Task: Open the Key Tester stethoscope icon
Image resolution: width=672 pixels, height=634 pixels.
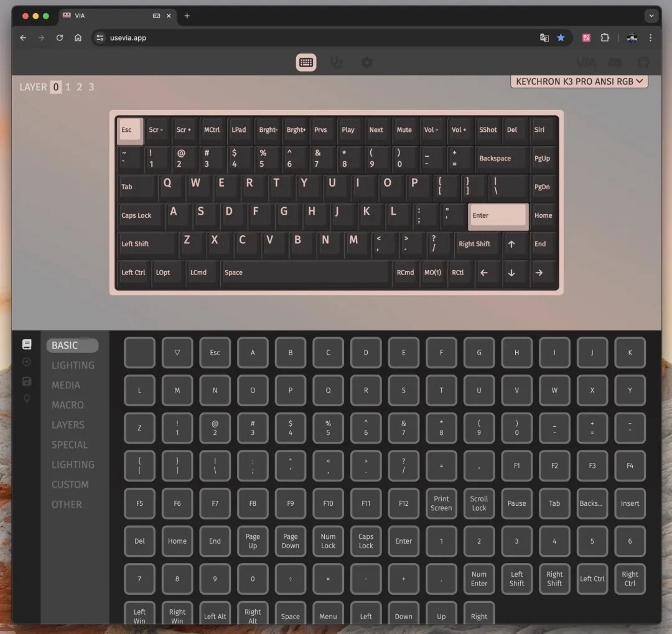Action: pos(337,63)
